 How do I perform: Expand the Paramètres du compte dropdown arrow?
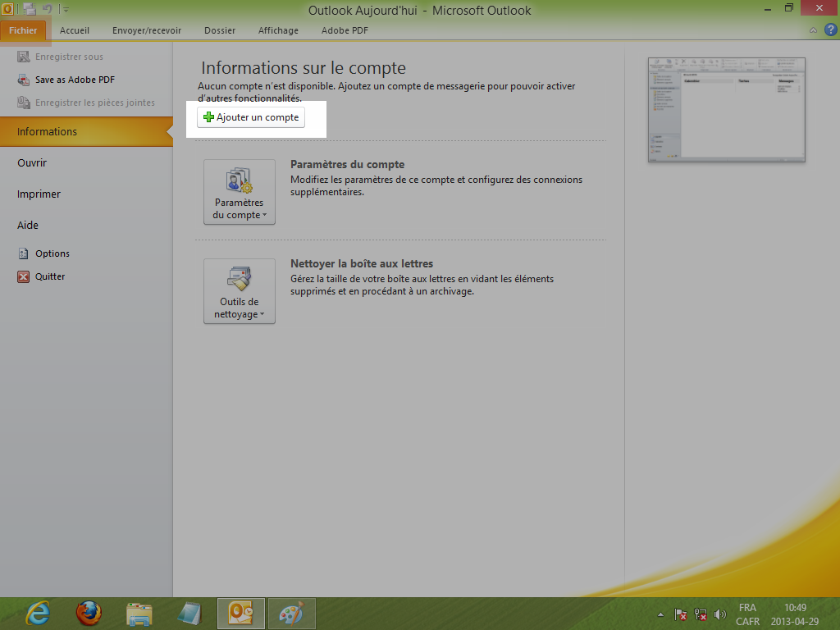pos(264,216)
